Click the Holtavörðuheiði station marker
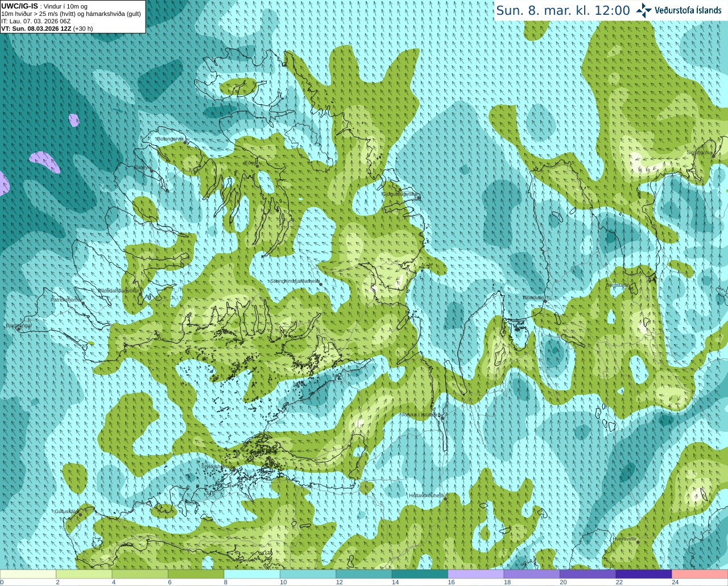 click(445, 499)
